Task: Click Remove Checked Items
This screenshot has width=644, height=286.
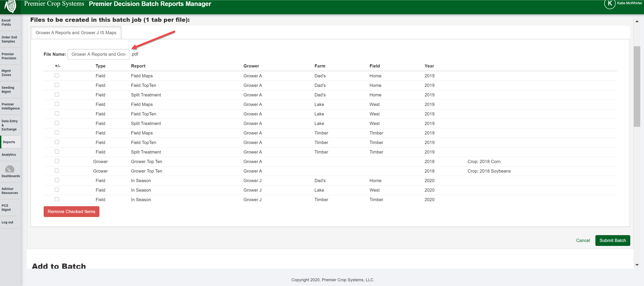Action: [x=71, y=211]
